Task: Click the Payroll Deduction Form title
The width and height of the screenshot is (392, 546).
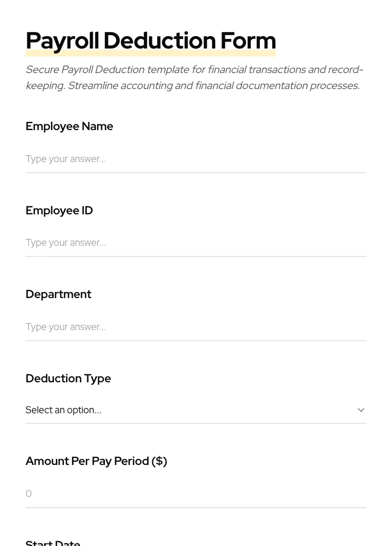Action: (x=151, y=40)
